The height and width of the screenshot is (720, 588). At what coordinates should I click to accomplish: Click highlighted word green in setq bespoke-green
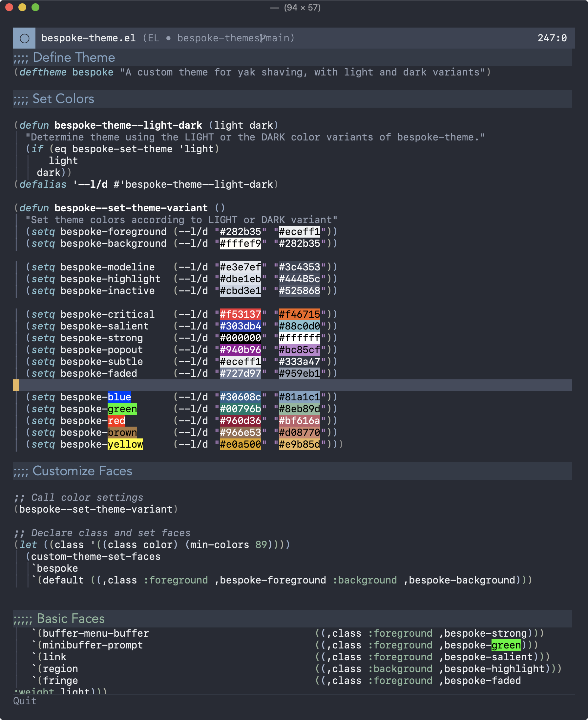(x=122, y=409)
